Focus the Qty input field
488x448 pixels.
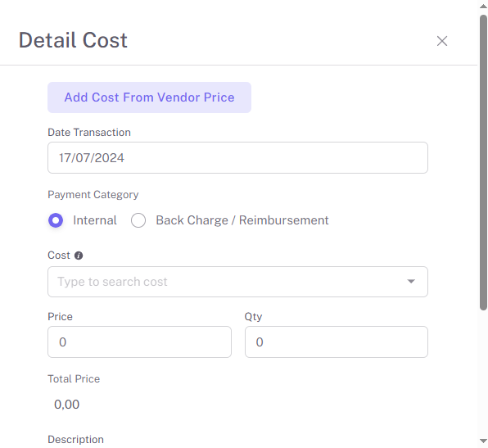pos(337,342)
